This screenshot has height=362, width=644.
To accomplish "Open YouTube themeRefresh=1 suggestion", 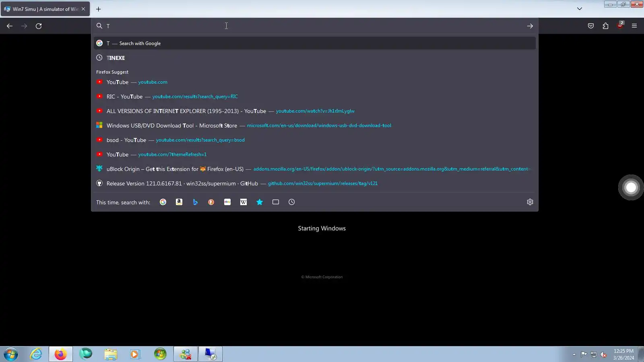I will 315,154.
